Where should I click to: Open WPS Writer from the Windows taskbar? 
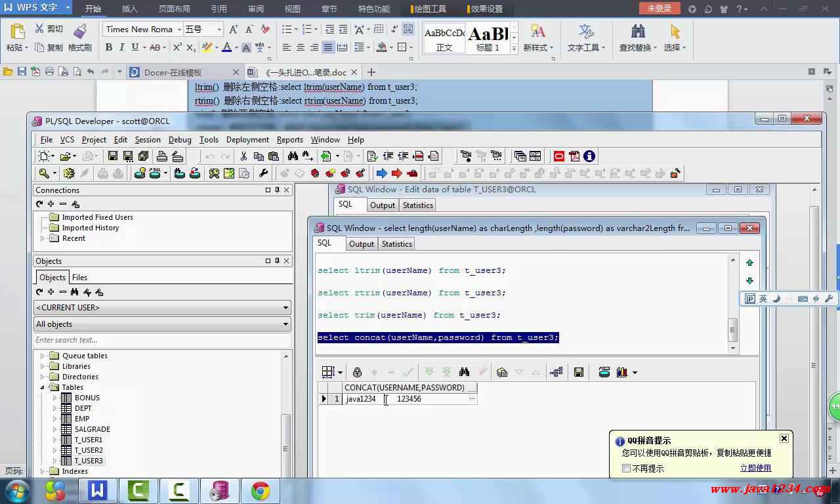(98, 491)
